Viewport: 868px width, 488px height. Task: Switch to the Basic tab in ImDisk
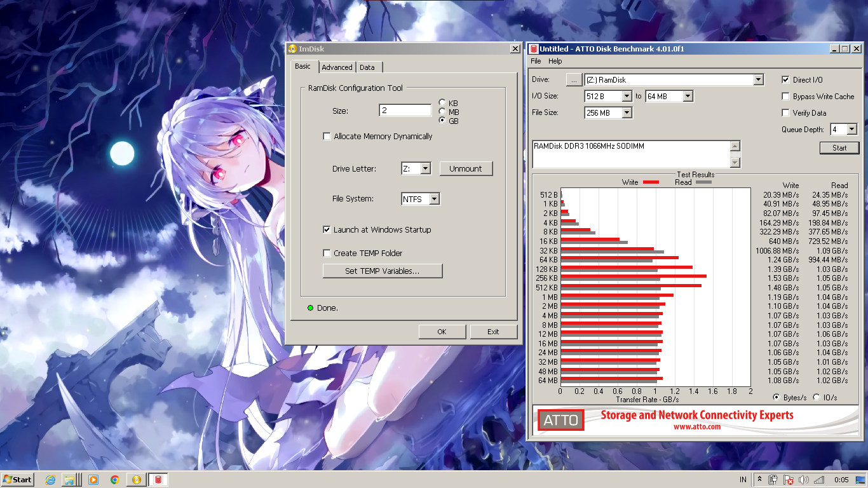303,66
